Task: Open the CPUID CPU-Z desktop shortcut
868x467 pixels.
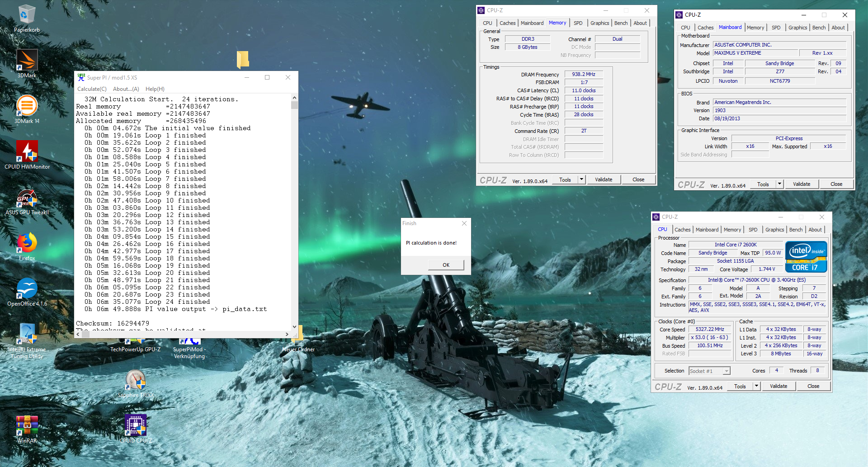Action: click(136, 426)
